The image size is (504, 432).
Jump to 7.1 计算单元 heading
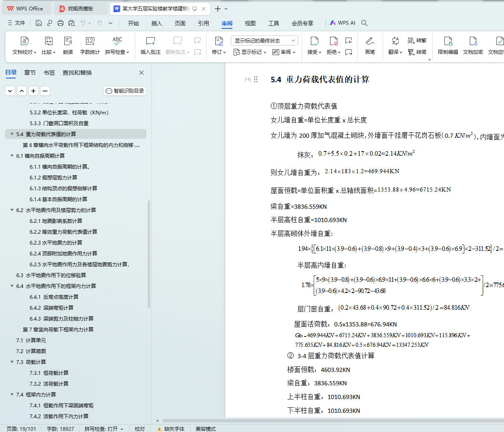pos(31,340)
